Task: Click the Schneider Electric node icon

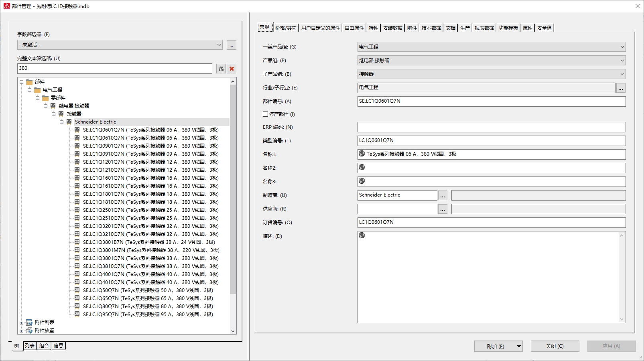Action: click(x=69, y=122)
